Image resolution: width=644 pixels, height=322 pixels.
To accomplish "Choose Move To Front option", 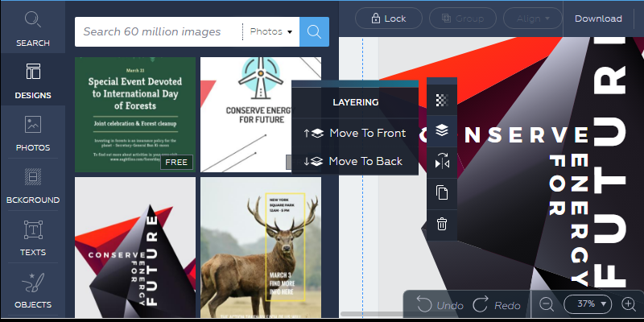I will tap(356, 133).
